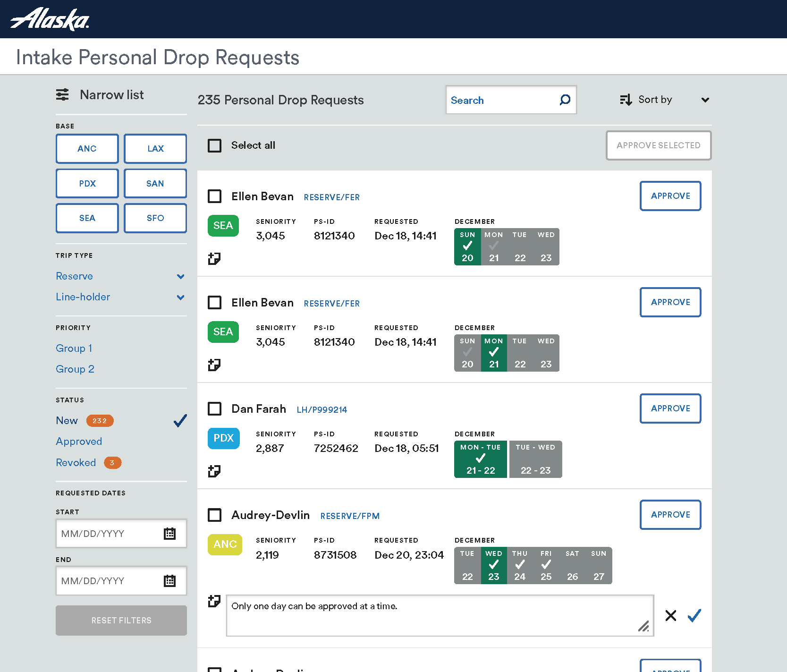The width and height of the screenshot is (787, 672).
Task: Click the PDX base badge for Dan Farah
Action: coord(224,438)
